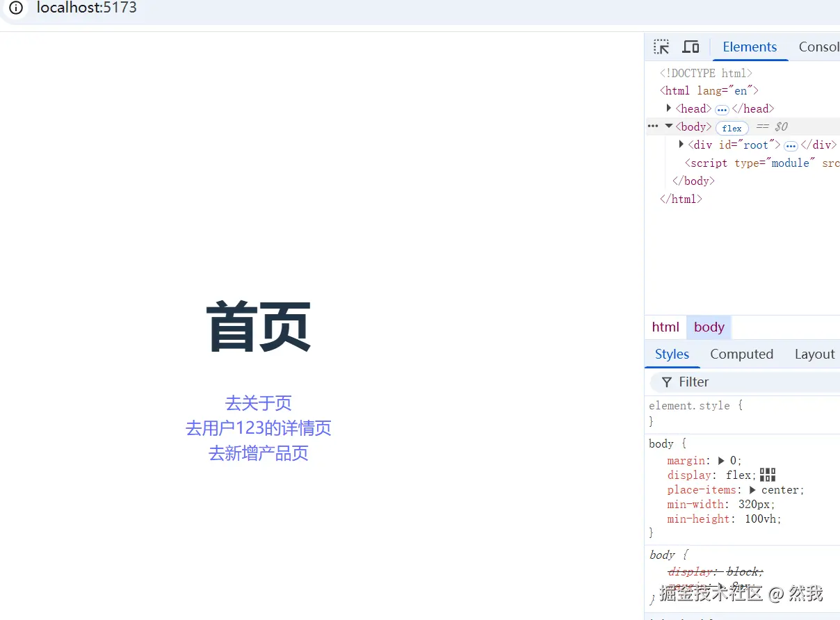Click the struck-through display: block declaration
Screen dimensions: 840x620
(716, 571)
